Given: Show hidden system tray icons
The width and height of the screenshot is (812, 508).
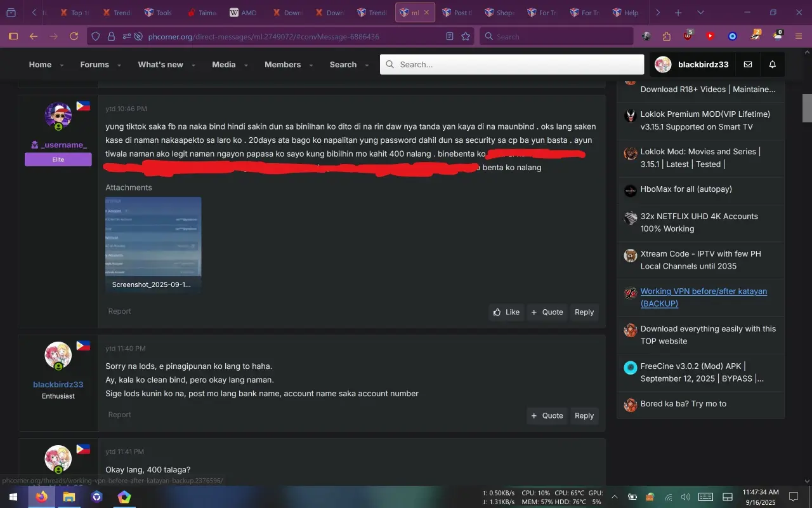Looking at the screenshot, I should (x=614, y=497).
